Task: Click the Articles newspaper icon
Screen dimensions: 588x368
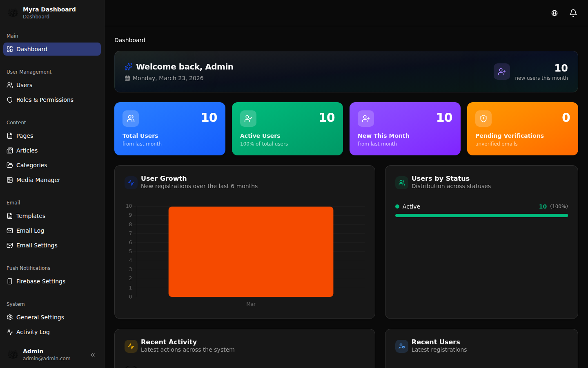Action: click(10, 150)
